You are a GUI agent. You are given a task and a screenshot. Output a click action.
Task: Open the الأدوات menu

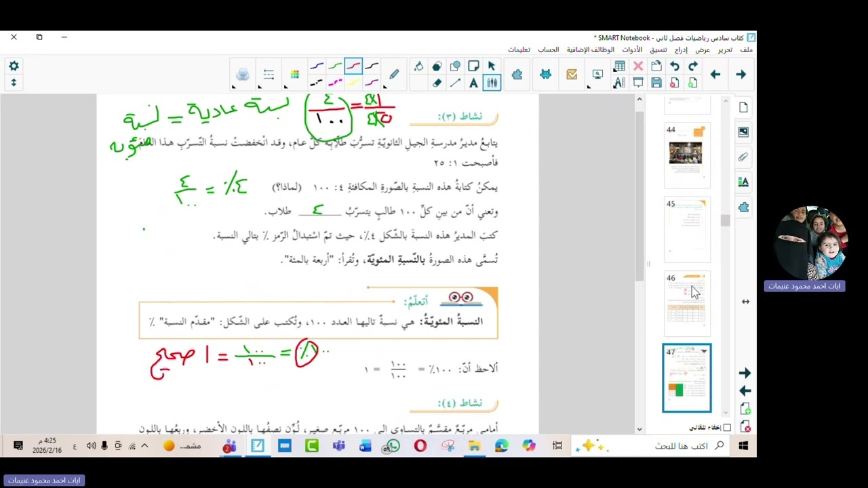pyautogui.click(x=632, y=49)
